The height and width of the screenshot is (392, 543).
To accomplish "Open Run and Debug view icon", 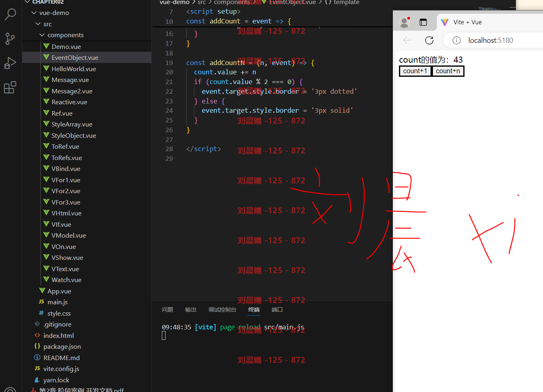I will 10,63.
